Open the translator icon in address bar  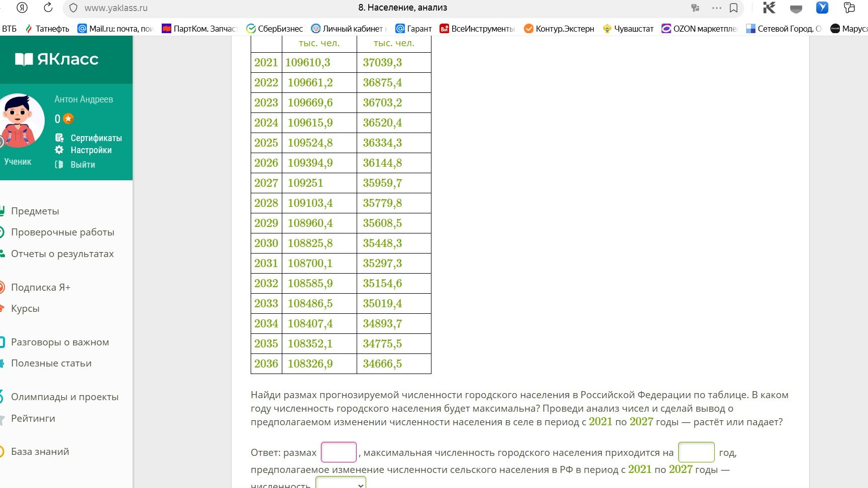[x=696, y=8]
